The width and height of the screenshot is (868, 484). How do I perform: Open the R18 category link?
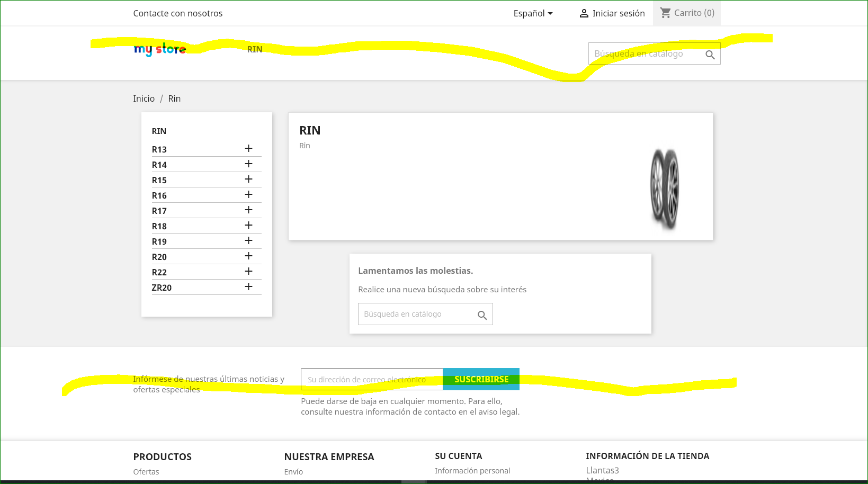coord(159,226)
